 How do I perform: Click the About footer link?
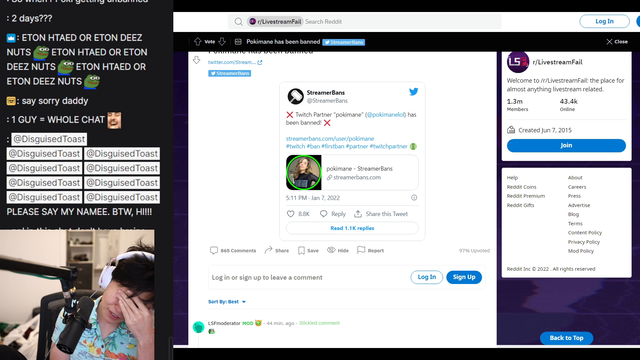click(x=575, y=178)
